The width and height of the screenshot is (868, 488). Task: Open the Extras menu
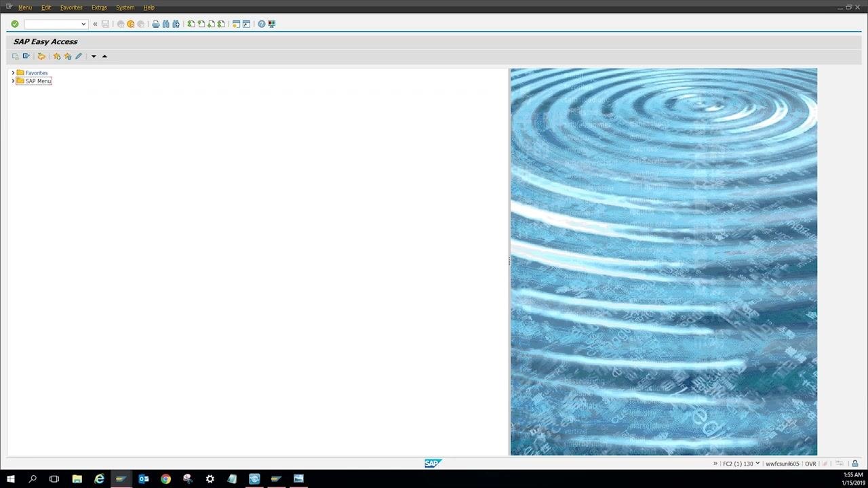point(99,7)
